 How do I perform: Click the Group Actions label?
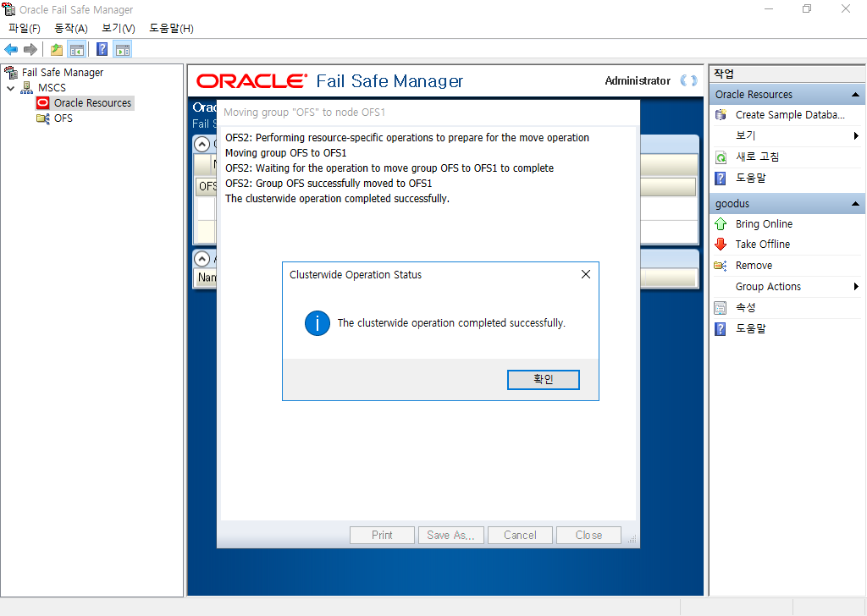768,287
